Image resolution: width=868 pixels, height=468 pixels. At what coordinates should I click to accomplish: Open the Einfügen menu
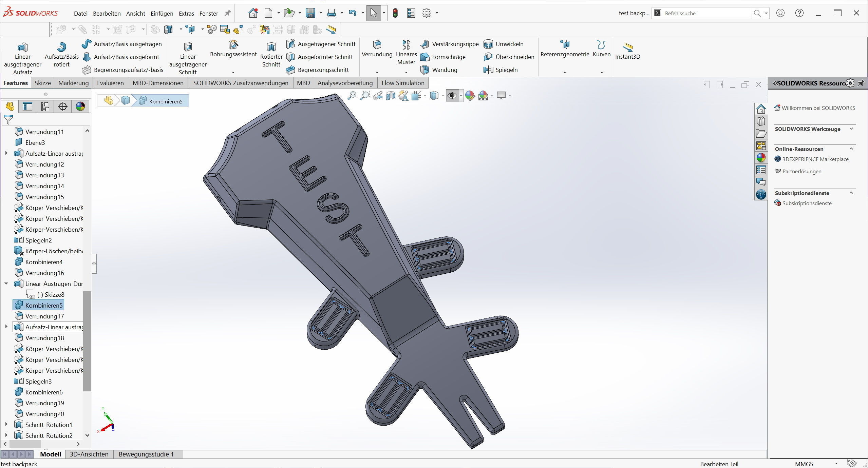pyautogui.click(x=162, y=14)
